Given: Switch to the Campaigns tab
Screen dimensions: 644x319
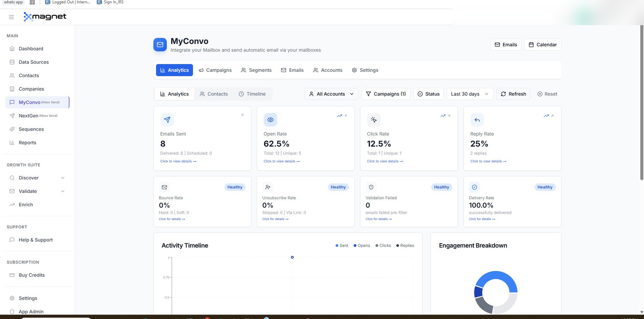Looking at the screenshot, I should (215, 70).
